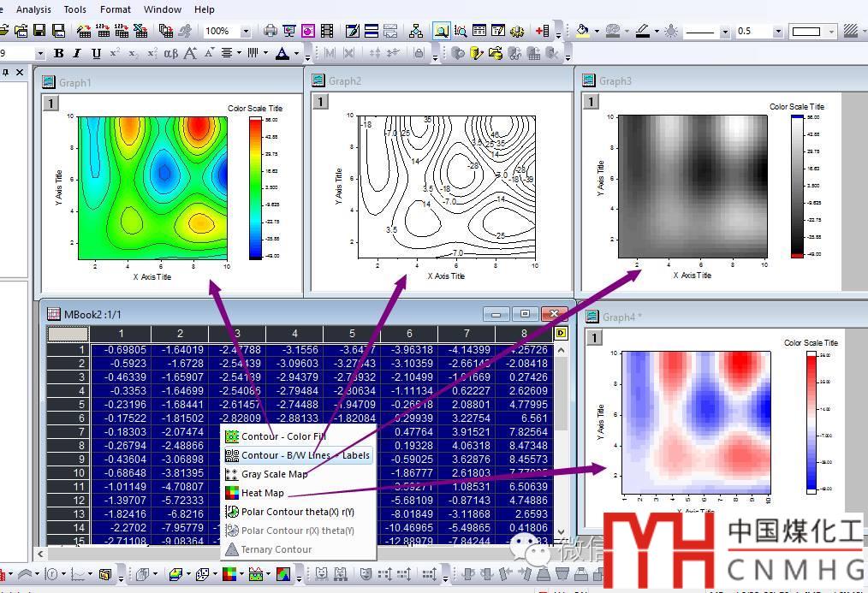Select Contour - Color Fill menu entry

tap(282, 436)
